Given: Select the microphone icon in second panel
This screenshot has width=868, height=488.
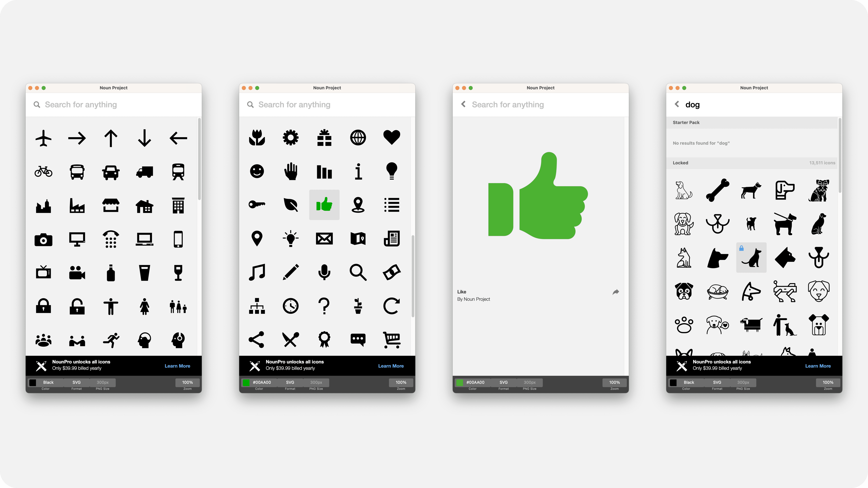Looking at the screenshot, I should [x=324, y=272].
